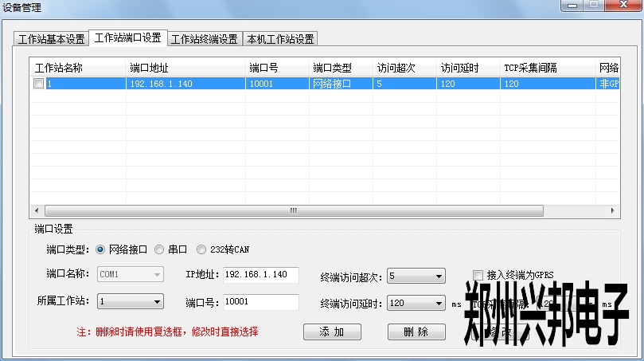Image resolution: width=644 pixels, height=361 pixels.
Task: Select 232转CAN radio option
Action: (x=201, y=249)
